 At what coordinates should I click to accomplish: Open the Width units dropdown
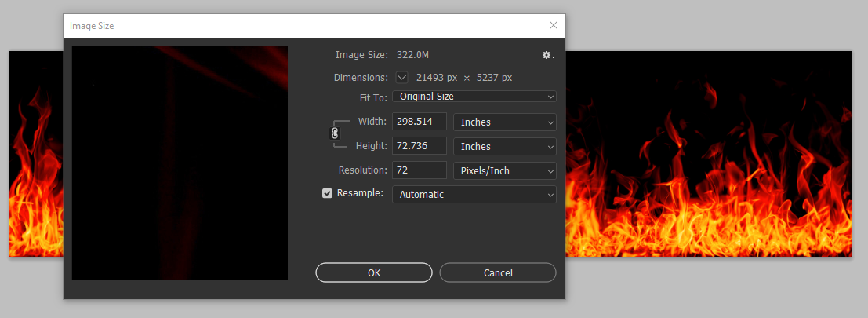tap(504, 122)
